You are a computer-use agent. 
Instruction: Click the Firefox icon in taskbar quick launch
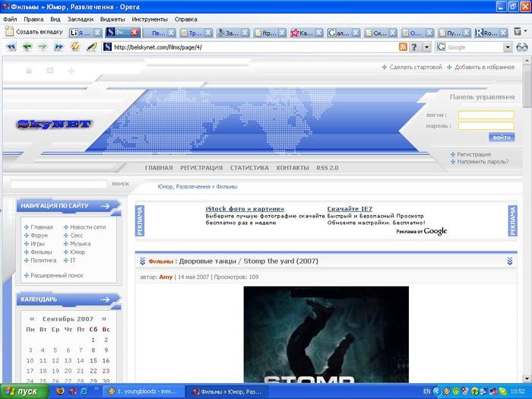[x=60, y=391]
